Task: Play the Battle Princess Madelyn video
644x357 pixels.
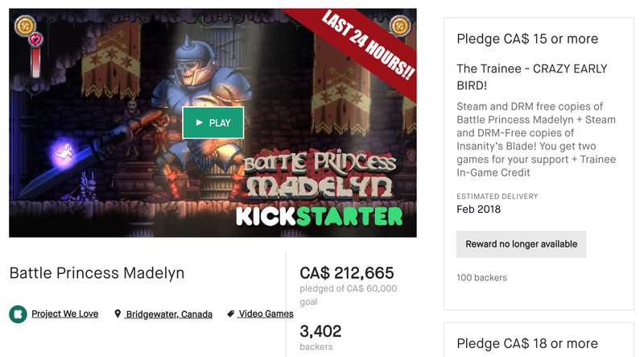Action: click(213, 122)
